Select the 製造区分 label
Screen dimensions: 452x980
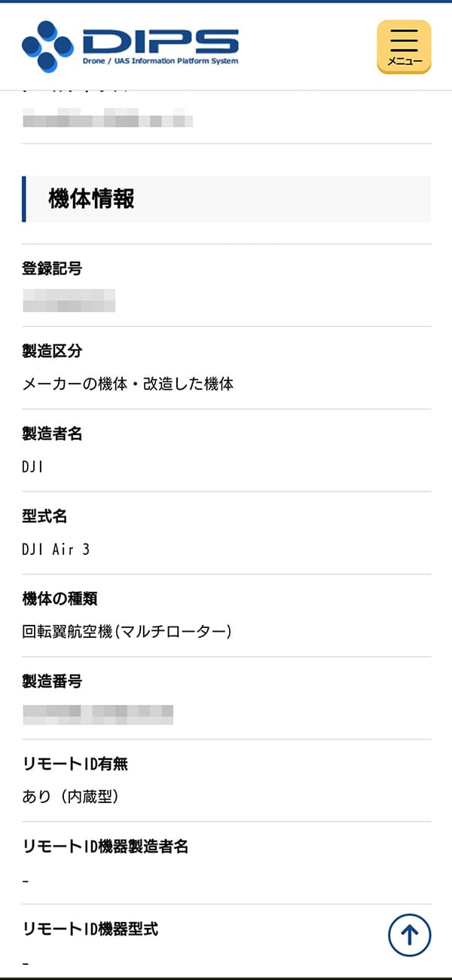(52, 351)
